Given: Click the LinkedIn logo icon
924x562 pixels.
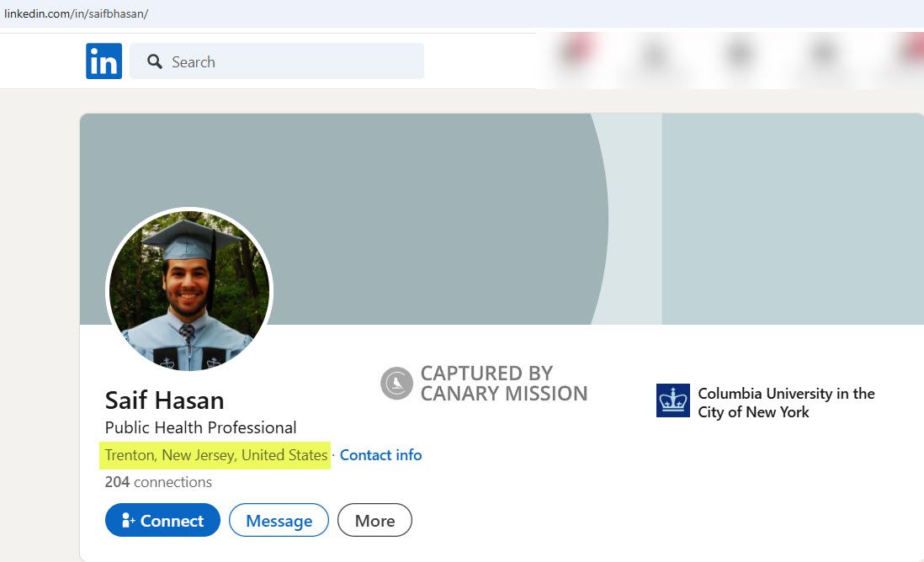Looking at the screenshot, I should 103,61.
